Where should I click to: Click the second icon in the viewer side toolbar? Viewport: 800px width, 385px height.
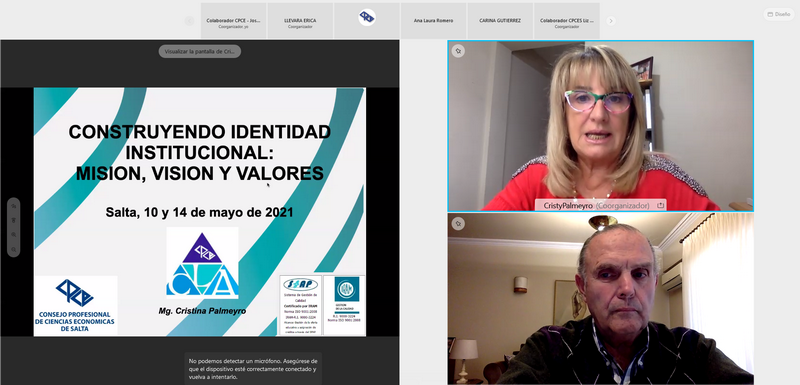(x=14, y=220)
